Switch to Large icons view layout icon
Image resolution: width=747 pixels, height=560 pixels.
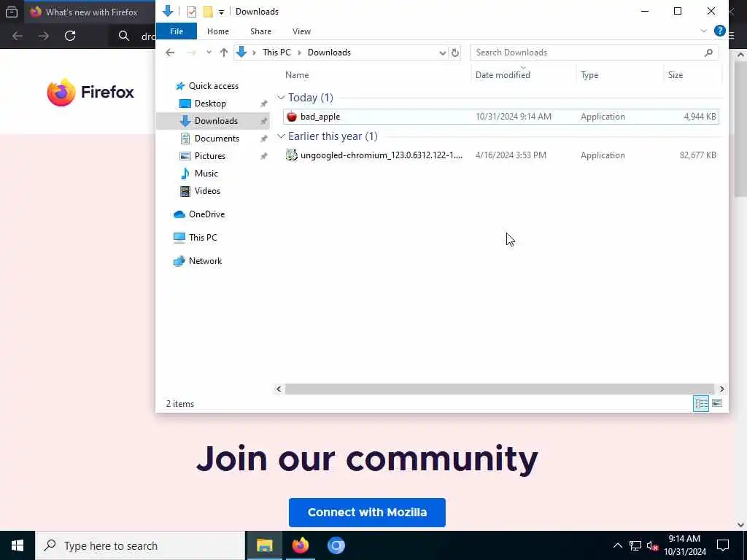[717, 403]
